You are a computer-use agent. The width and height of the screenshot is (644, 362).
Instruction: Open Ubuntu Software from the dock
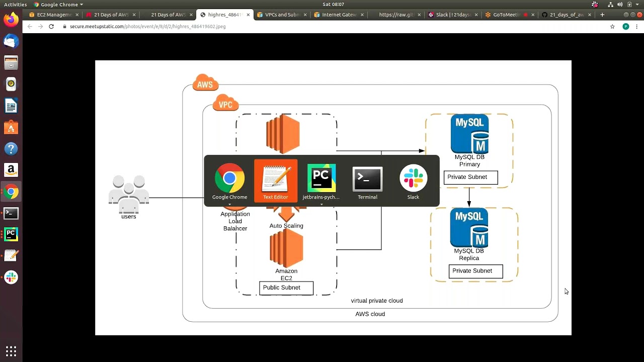coord(11,127)
